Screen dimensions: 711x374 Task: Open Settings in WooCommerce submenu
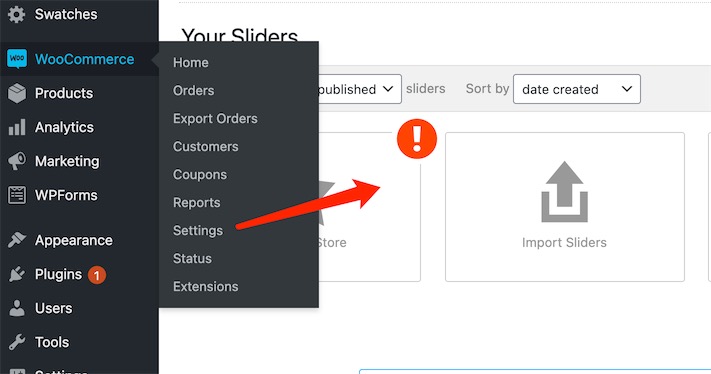(x=198, y=230)
